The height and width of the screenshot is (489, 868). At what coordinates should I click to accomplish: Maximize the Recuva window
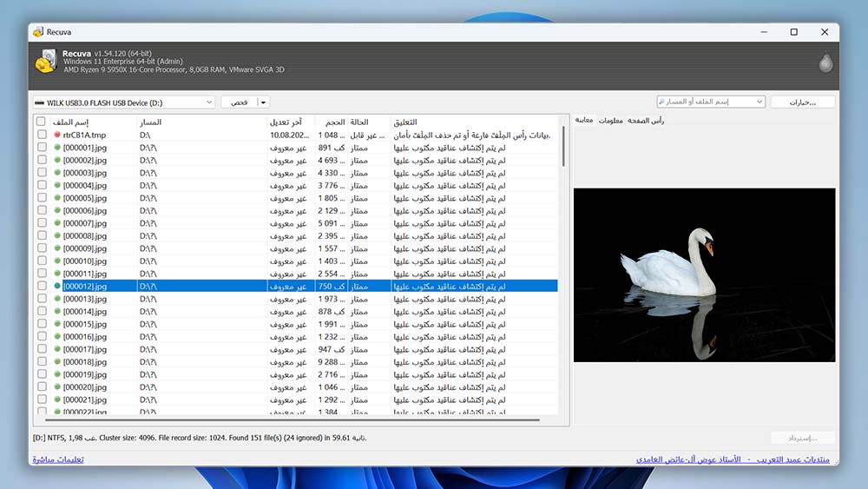794,32
